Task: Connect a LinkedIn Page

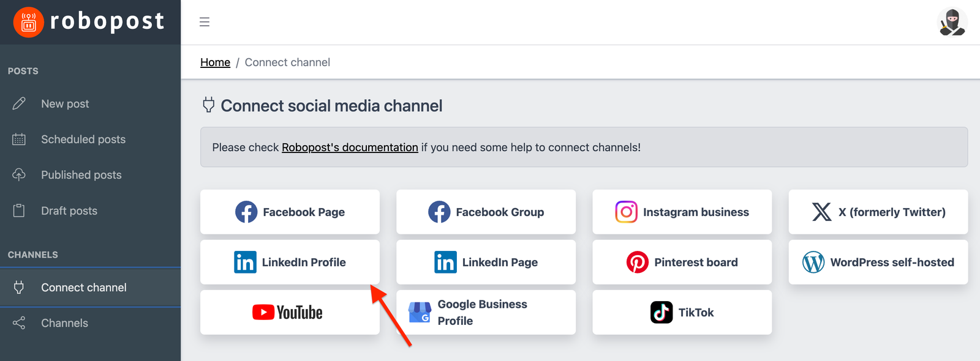Action: click(486, 262)
